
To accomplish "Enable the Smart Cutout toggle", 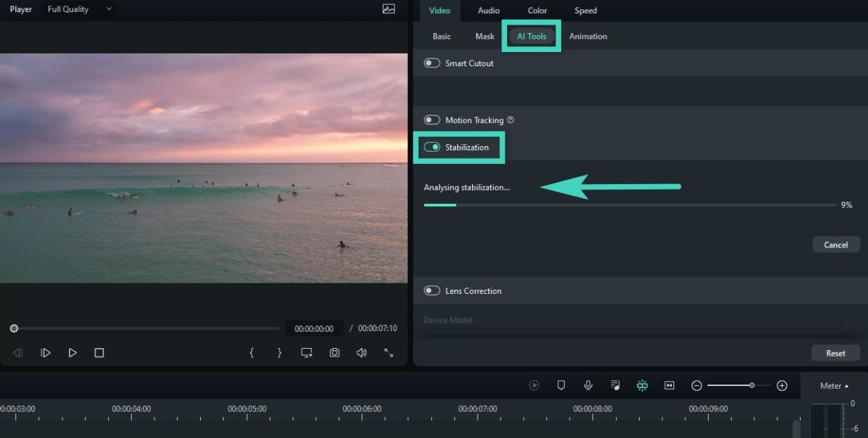I will (x=432, y=63).
